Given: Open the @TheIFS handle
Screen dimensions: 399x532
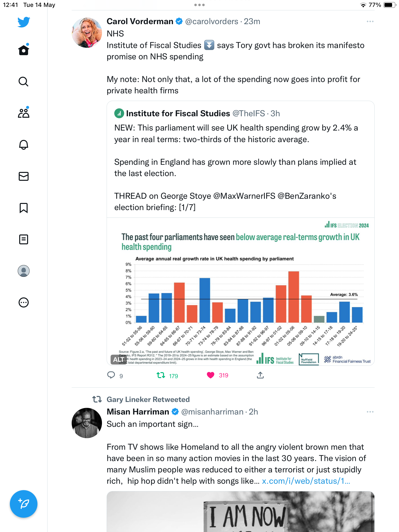Looking at the screenshot, I should click(x=249, y=113).
